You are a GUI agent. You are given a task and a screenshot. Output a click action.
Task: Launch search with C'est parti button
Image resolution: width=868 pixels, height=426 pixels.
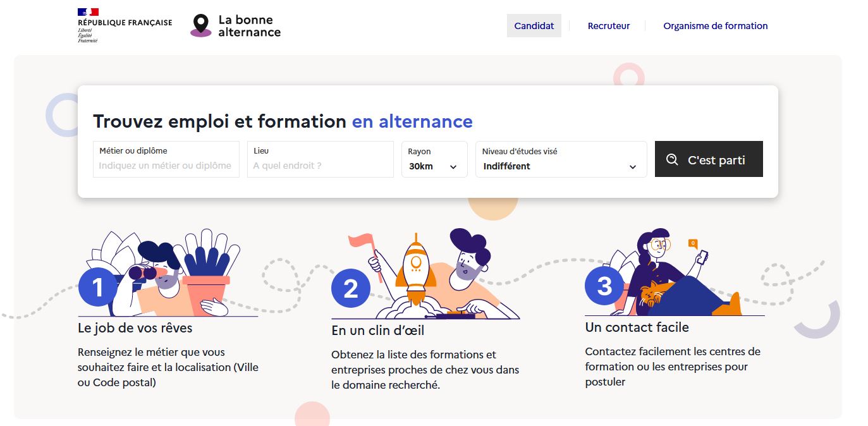(709, 159)
